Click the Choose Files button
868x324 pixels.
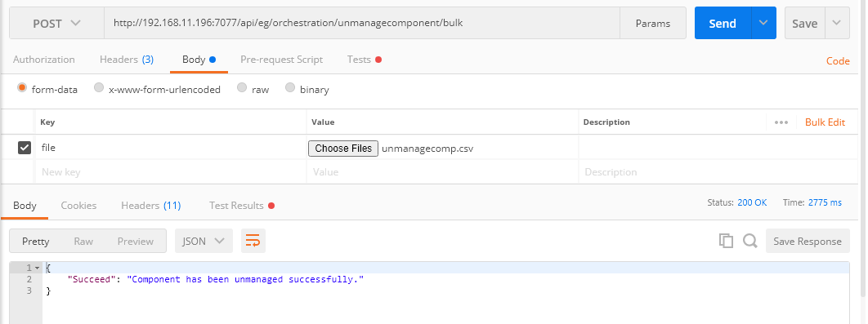click(343, 149)
